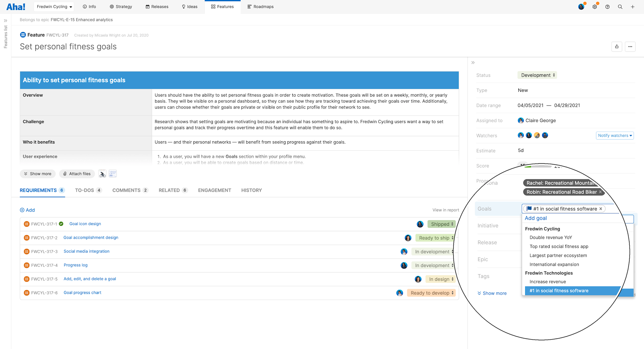Open the Roadmaps menu item
The image size is (644, 349).
(x=260, y=6)
